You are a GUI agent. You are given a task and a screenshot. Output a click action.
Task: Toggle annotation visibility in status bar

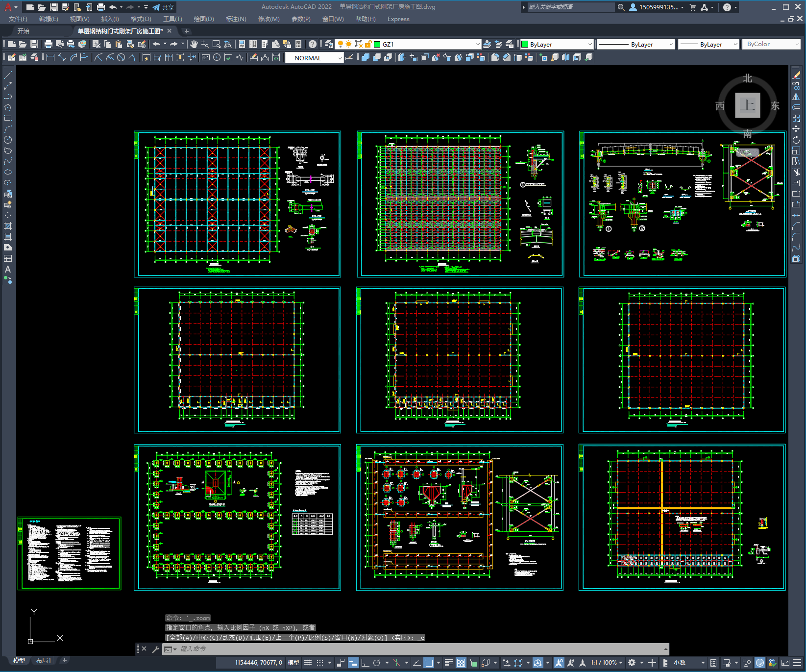[x=559, y=663]
